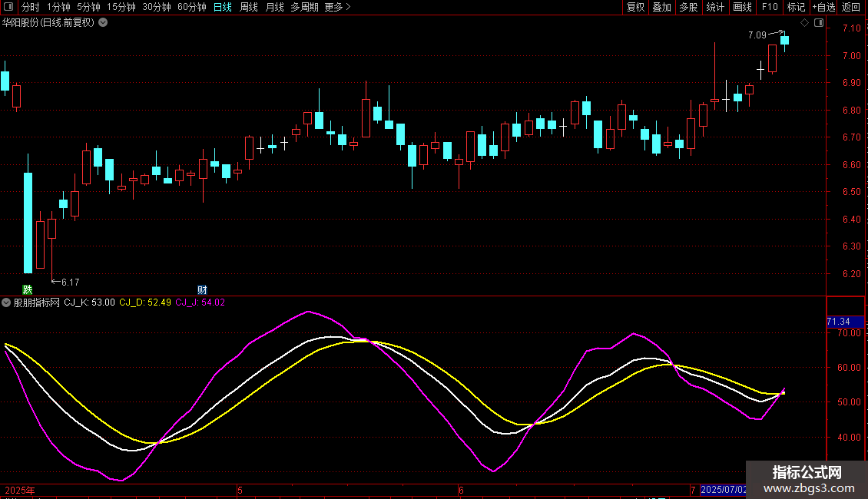Screen dimensions: 868x499
Task: Switch to the 分时 intraday view
Action: click(x=31, y=7)
